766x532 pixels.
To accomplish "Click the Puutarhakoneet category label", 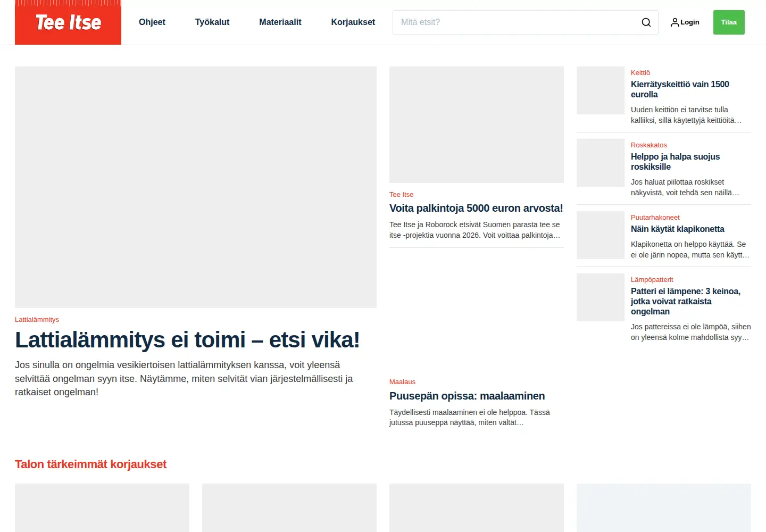I will 655,218.
